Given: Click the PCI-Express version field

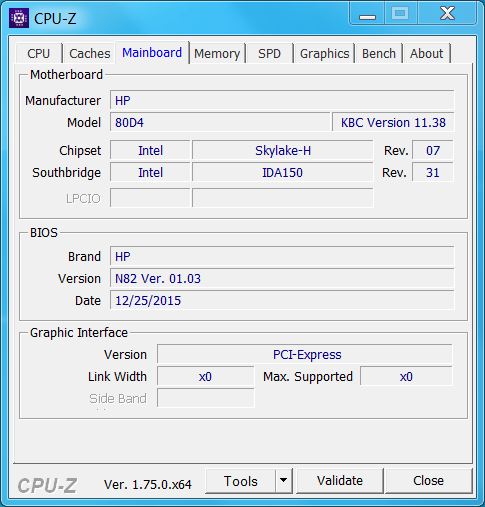Looking at the screenshot, I should coord(305,354).
